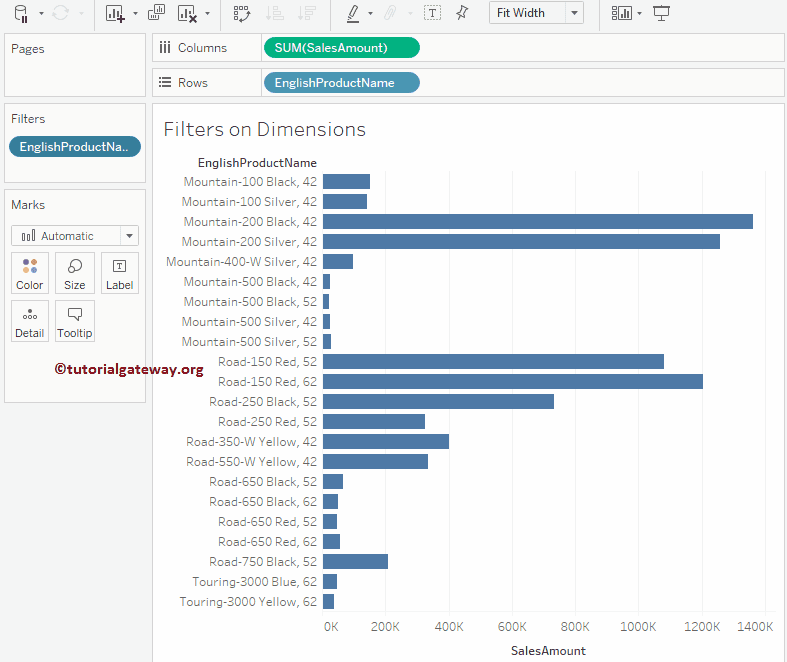
Task: Click the Mountain-200 Black, 42 bar
Action: pyautogui.click(x=537, y=222)
